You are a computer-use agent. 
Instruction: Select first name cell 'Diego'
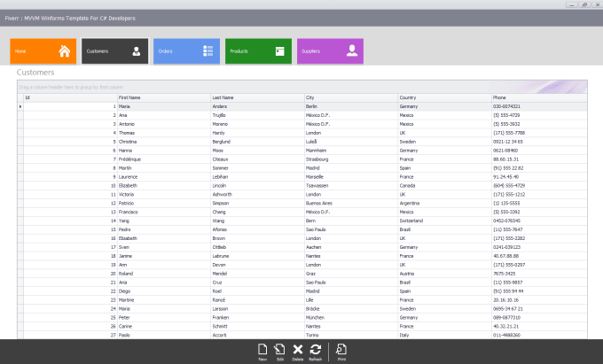point(164,291)
